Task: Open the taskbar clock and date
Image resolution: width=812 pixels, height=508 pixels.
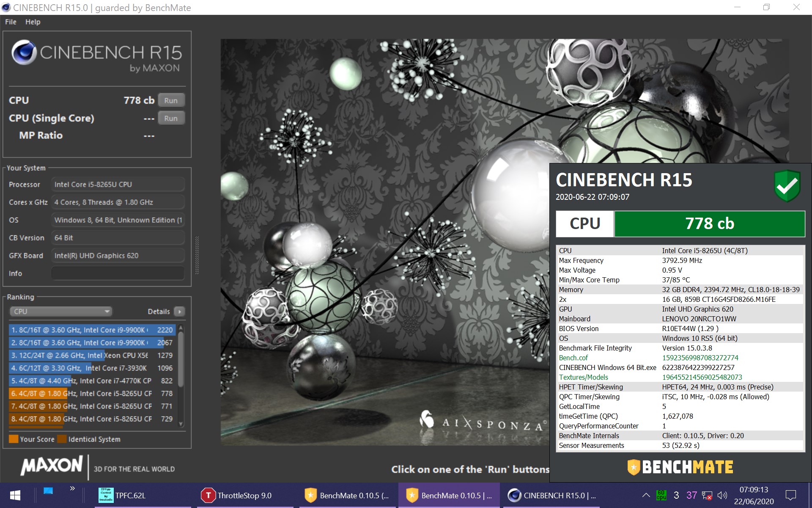Action: [x=754, y=495]
